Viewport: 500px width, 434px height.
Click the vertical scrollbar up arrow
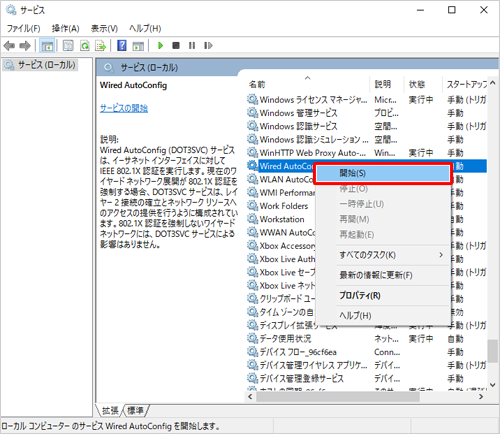493,82
